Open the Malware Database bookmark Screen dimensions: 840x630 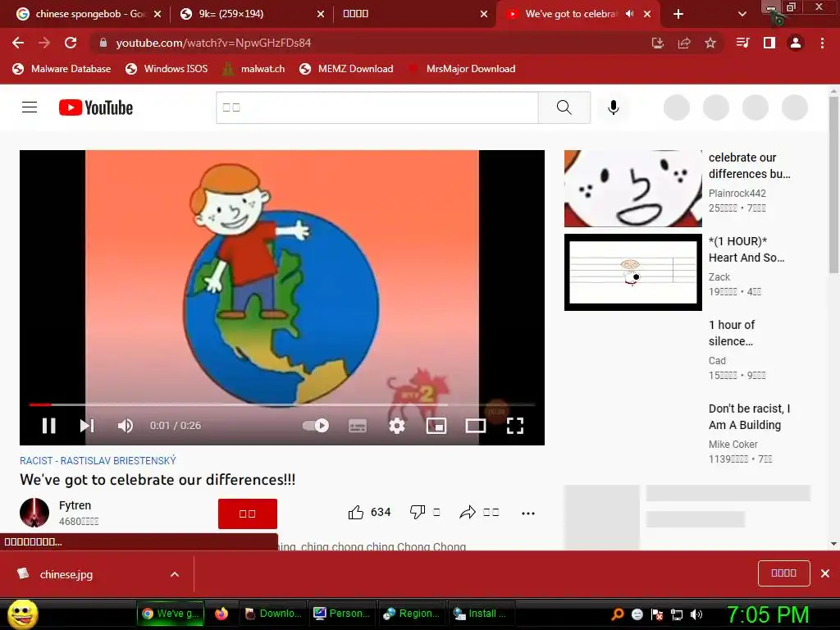coord(62,69)
